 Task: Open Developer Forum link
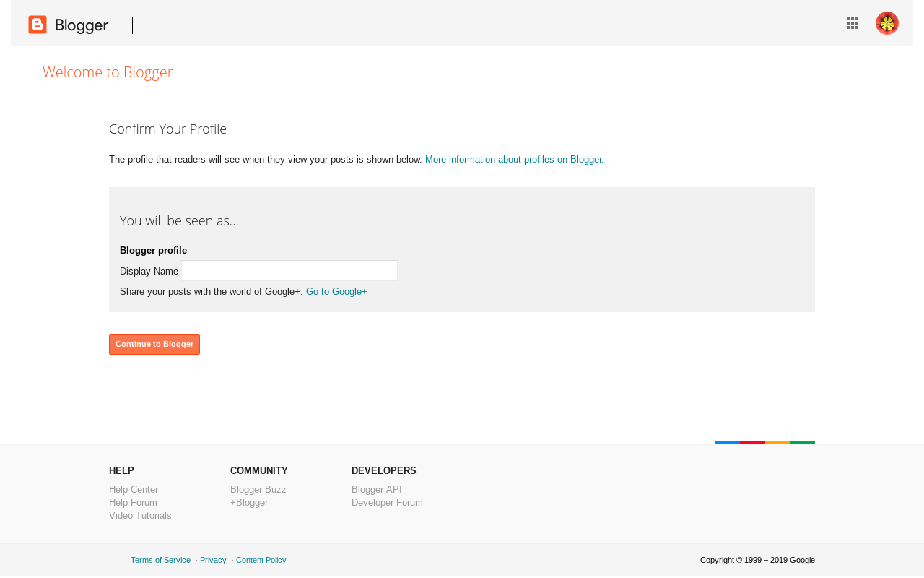(387, 503)
